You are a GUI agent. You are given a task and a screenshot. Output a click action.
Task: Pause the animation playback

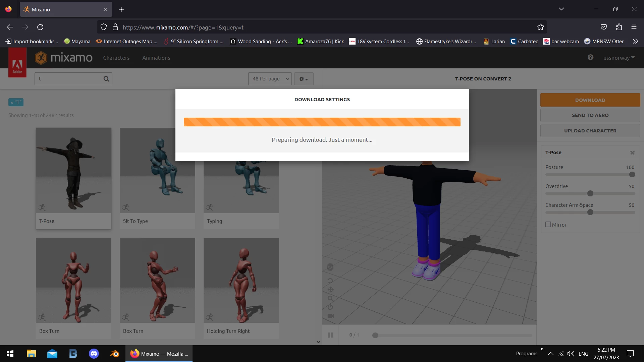330,335
